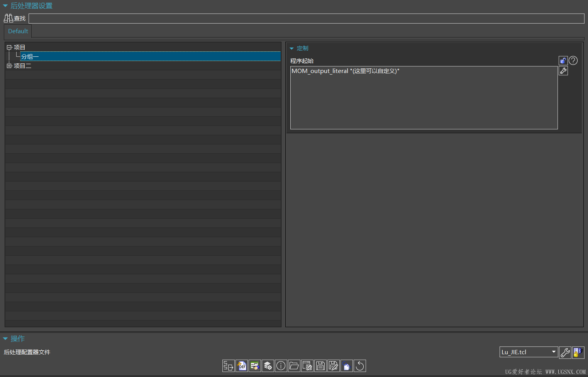Click the open folder icon
Viewport: 588px width, 377px height.
294,366
